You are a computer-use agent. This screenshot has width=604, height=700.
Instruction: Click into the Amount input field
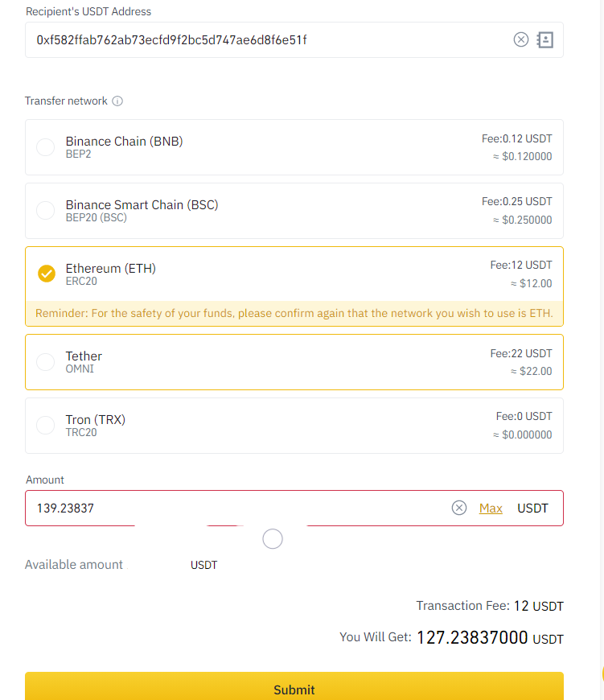(x=241, y=508)
